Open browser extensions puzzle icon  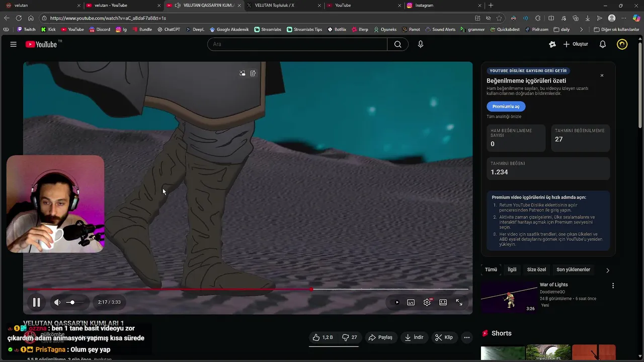click(x=538, y=18)
